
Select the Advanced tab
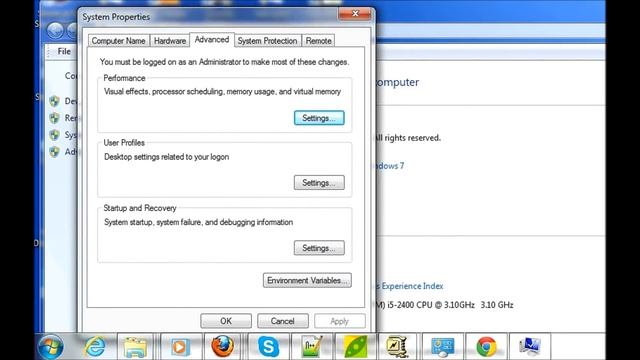coord(212,40)
